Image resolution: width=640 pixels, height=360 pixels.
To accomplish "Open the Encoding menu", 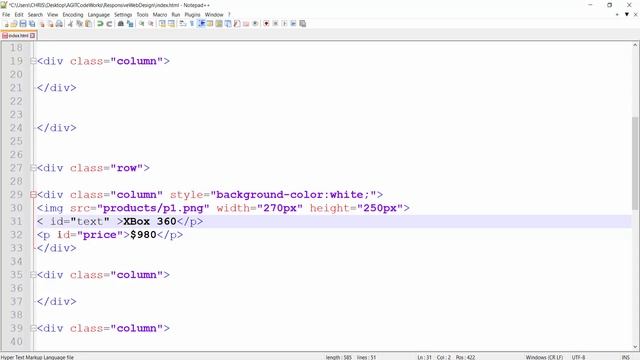I will (73, 15).
